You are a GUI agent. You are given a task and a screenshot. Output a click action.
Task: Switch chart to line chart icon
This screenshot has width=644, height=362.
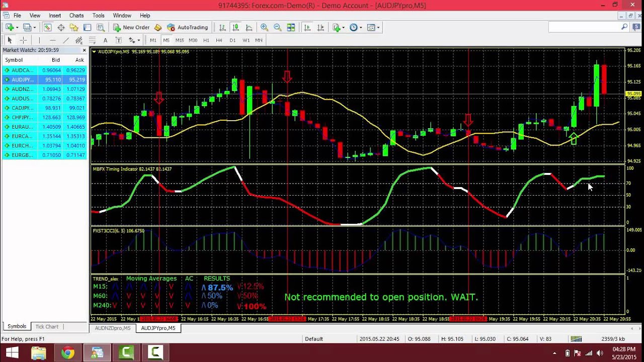[x=249, y=28]
